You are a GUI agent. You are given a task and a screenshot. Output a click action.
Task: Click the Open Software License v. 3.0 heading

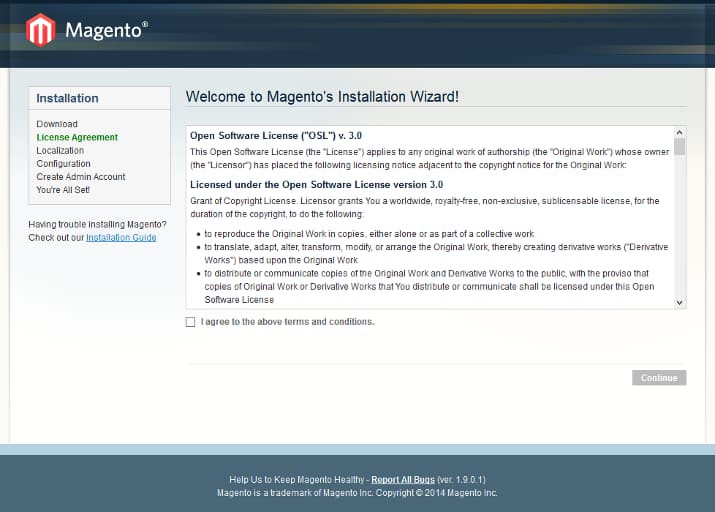point(276,135)
